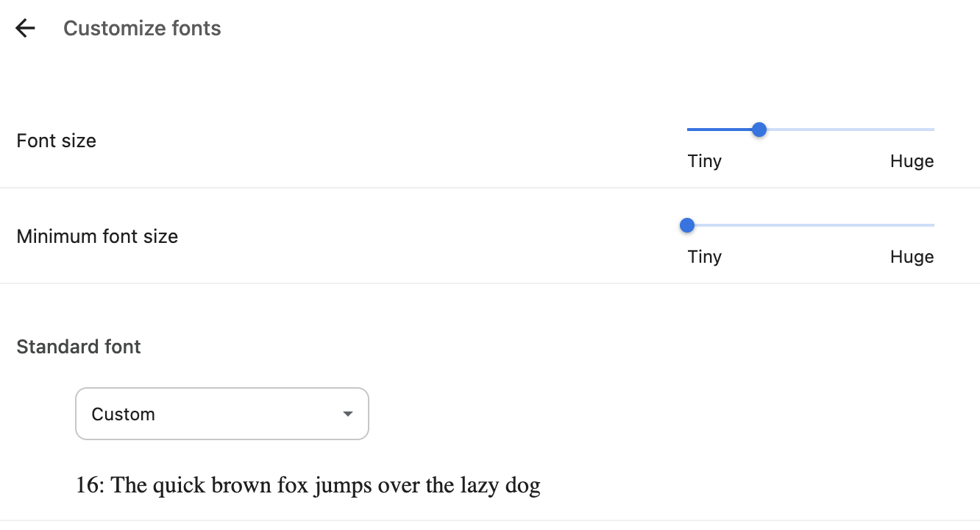Click the 'Tiny' label under Minimum font size
980x530 pixels.
pyautogui.click(x=704, y=257)
